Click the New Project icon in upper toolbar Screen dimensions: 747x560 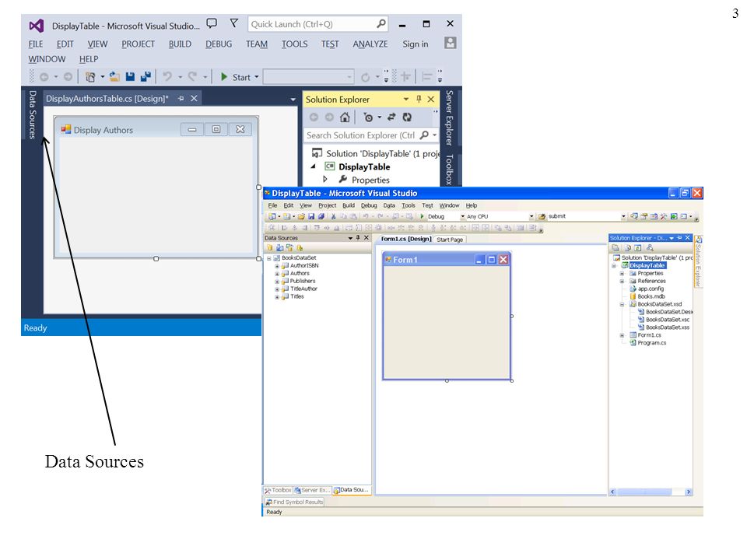pyautogui.click(x=90, y=76)
